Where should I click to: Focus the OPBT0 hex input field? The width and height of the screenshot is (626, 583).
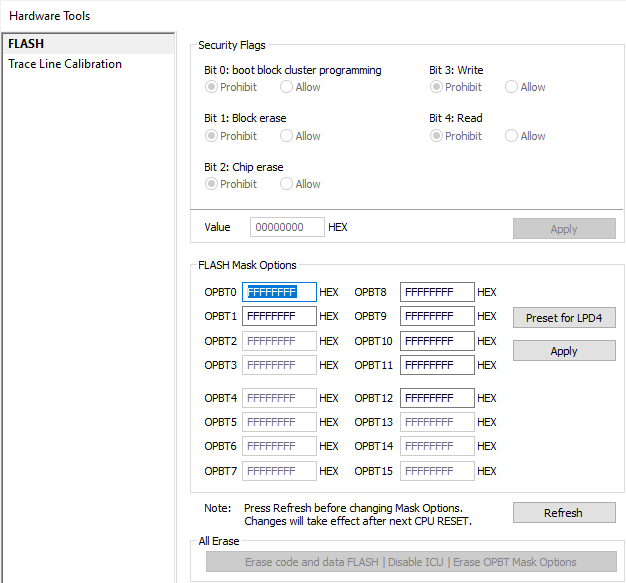(279, 292)
